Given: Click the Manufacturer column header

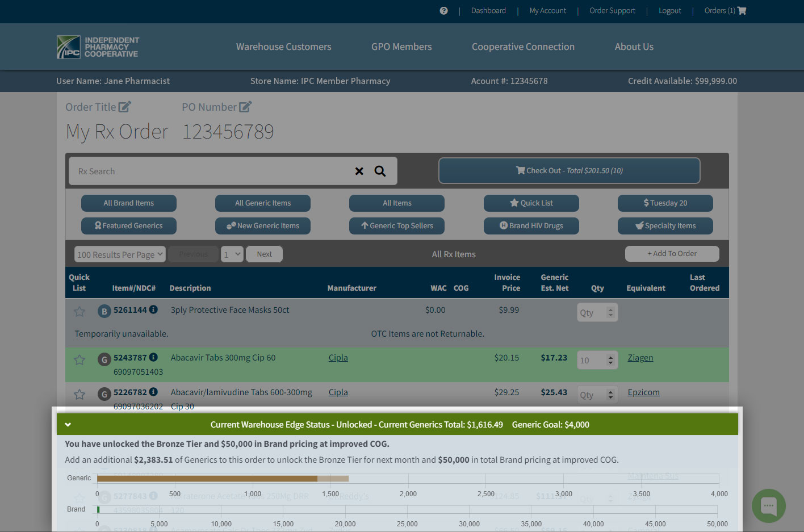Looking at the screenshot, I should 352,288.
